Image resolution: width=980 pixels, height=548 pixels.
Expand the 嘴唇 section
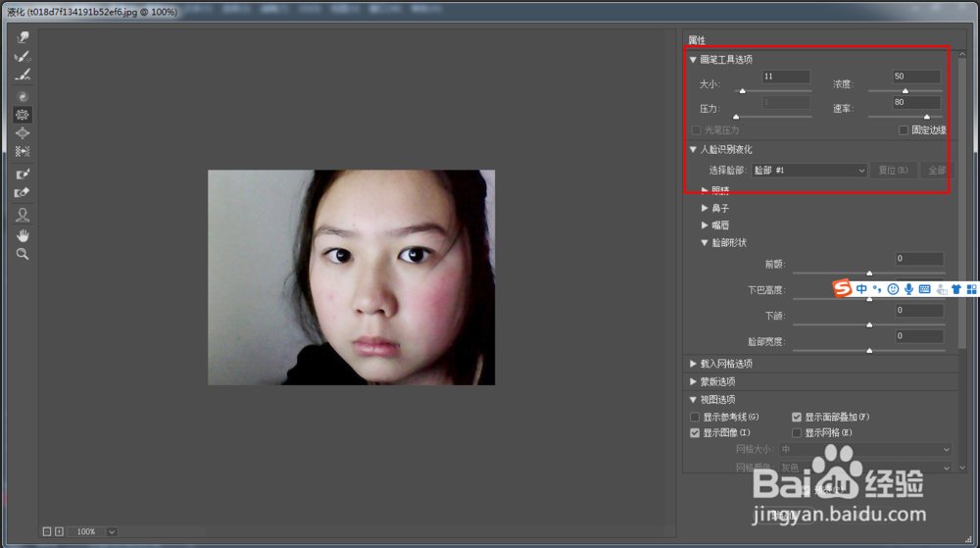(705, 224)
